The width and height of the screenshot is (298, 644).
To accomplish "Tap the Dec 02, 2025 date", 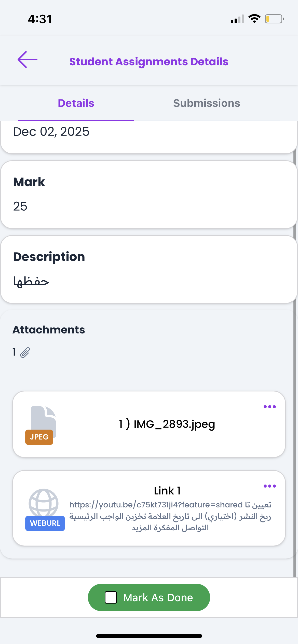I will (x=51, y=132).
